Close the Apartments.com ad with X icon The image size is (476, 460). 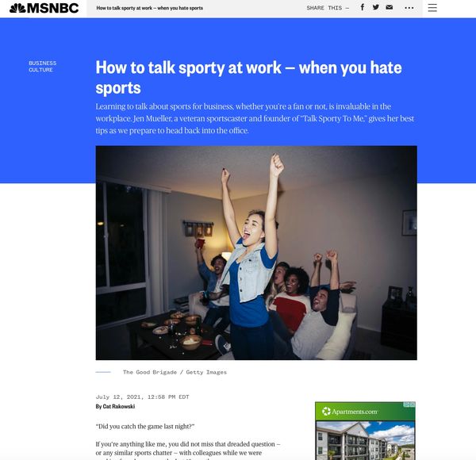[413, 404]
